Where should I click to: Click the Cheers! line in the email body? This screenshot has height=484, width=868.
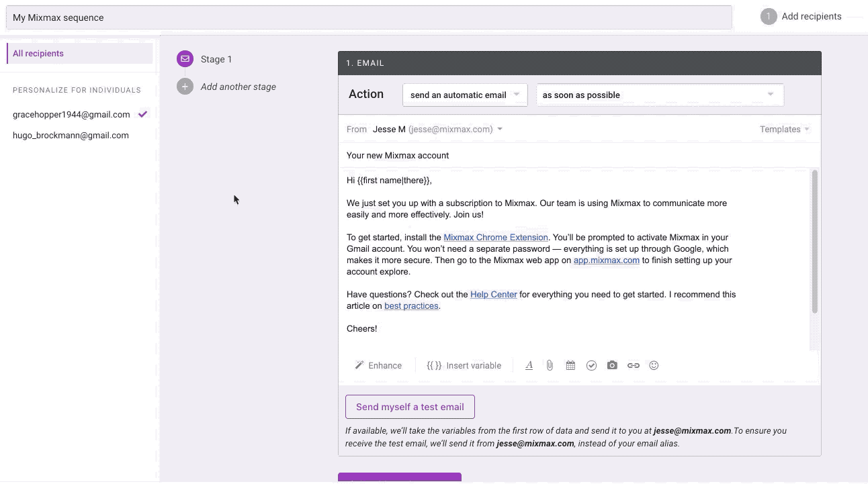click(362, 328)
